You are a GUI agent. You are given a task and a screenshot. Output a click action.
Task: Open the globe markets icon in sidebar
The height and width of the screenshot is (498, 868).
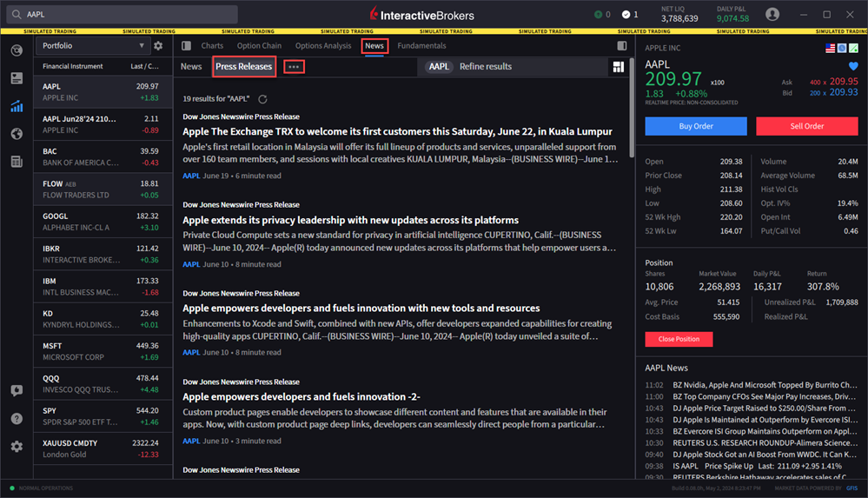tap(17, 134)
